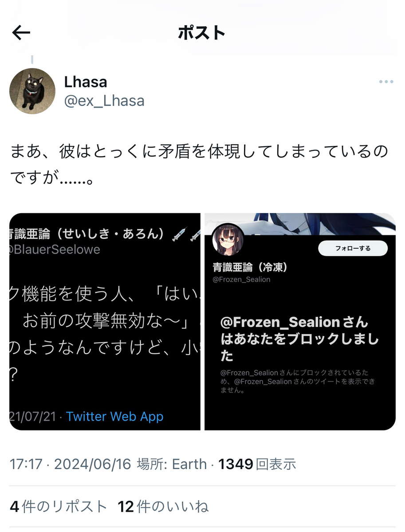The height and width of the screenshot is (532, 405).
Task: Click the @BlauerSeelowe handle in left image
Action: pos(55,250)
